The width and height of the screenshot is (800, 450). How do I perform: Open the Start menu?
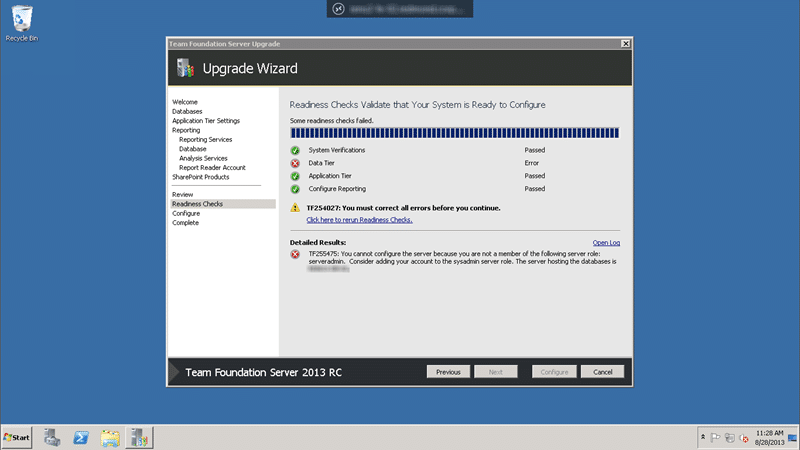17,438
